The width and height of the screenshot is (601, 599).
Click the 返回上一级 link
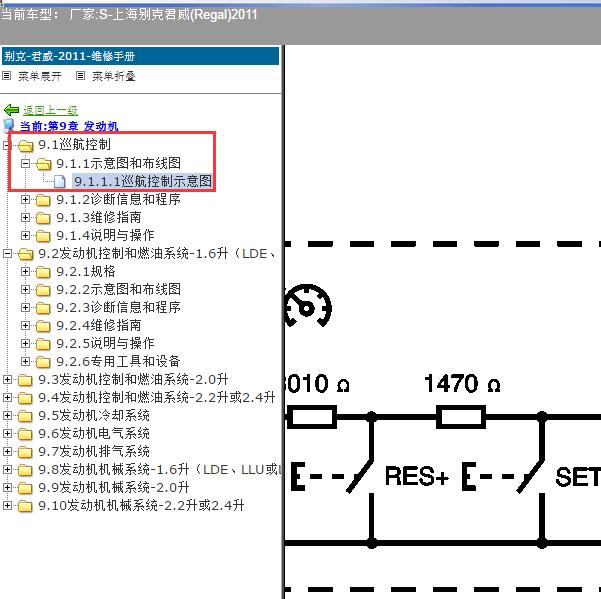click(x=50, y=110)
